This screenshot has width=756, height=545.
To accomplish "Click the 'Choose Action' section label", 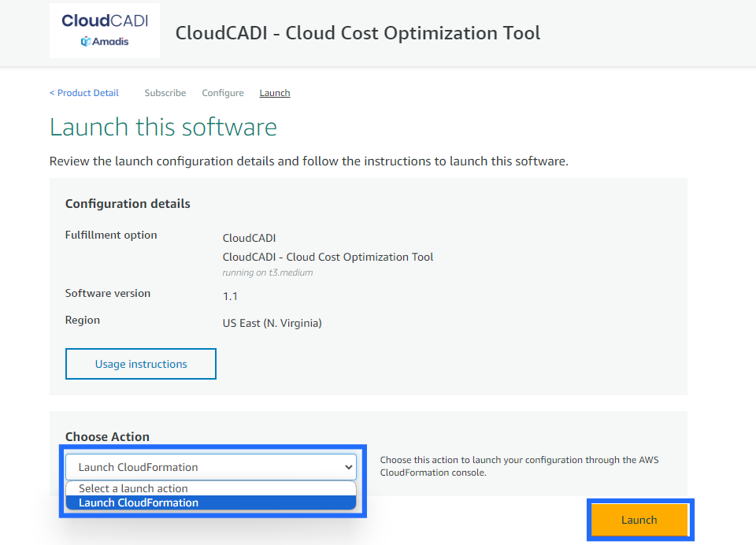I will tap(107, 437).
